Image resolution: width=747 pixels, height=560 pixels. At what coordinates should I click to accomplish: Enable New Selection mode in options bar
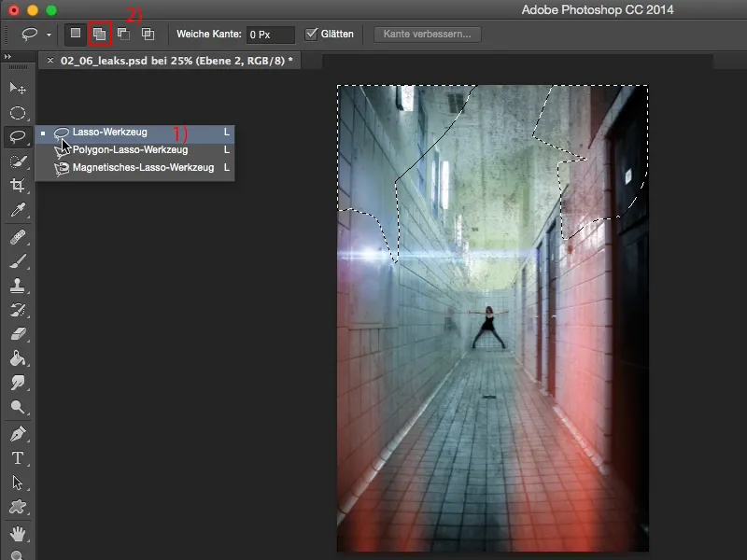76,35
